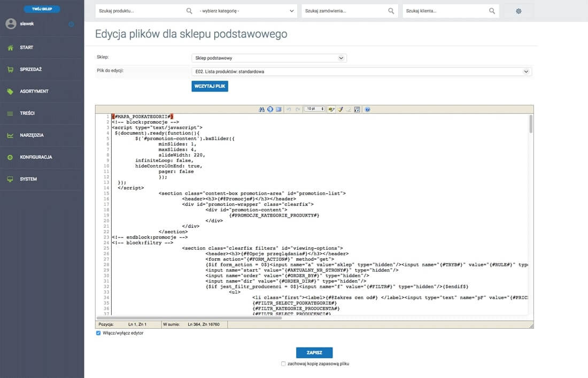Viewport: 588px width, 378px height.
Task: Click the redo arrow in editor toolbar
Action: pos(298,110)
